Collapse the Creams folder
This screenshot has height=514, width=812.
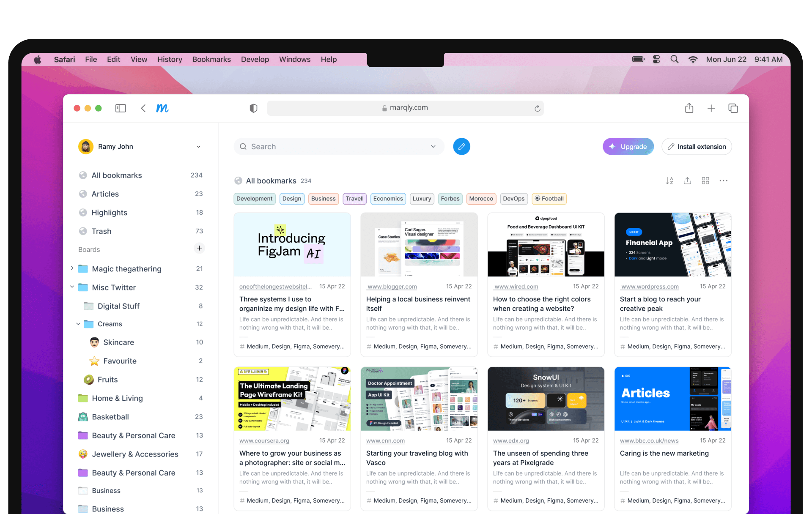pos(78,324)
